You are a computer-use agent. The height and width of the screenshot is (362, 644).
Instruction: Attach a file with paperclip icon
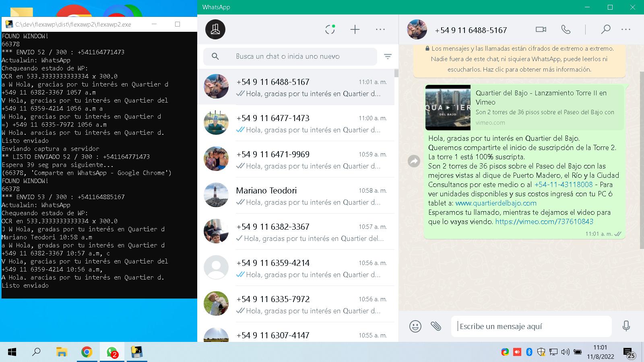pyautogui.click(x=436, y=326)
